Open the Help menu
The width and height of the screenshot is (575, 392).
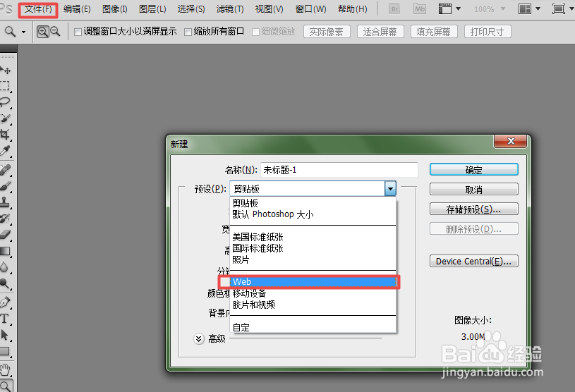point(352,9)
